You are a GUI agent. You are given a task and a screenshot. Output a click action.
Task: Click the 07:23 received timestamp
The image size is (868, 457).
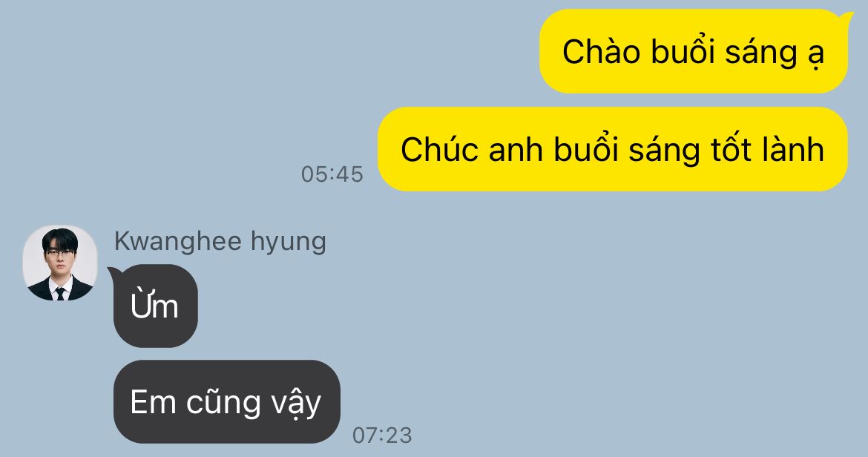383,435
